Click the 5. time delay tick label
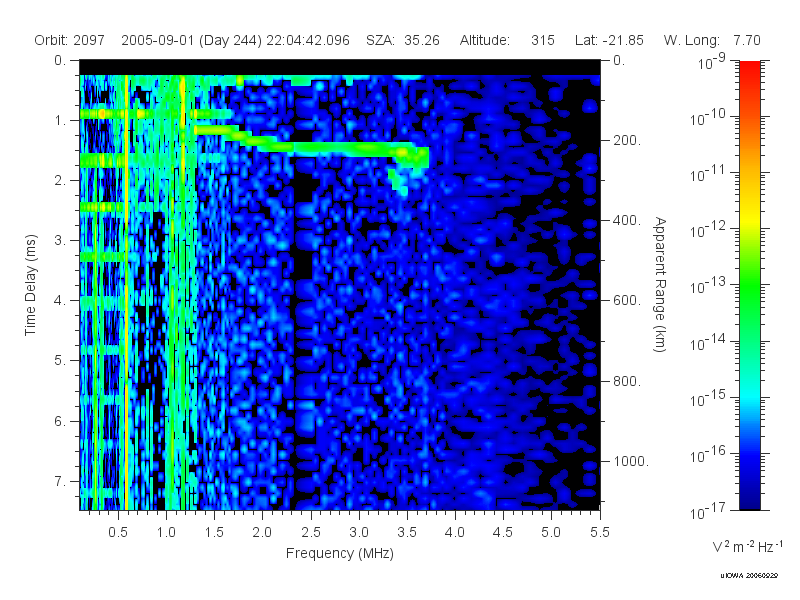The height and width of the screenshot is (600, 800). coord(60,361)
